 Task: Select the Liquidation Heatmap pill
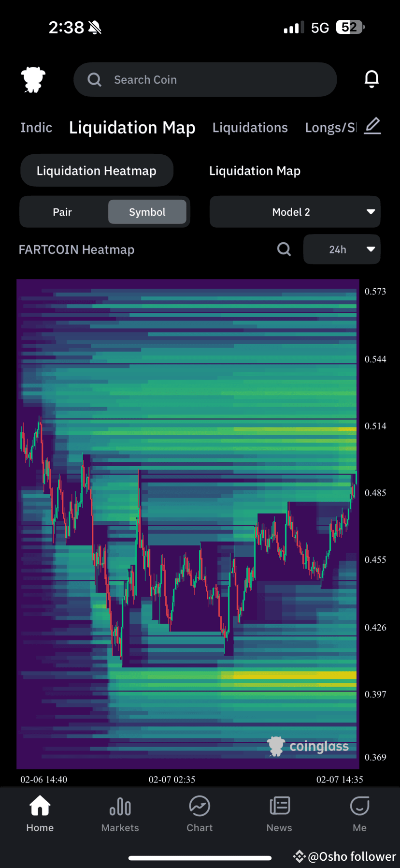(97, 171)
